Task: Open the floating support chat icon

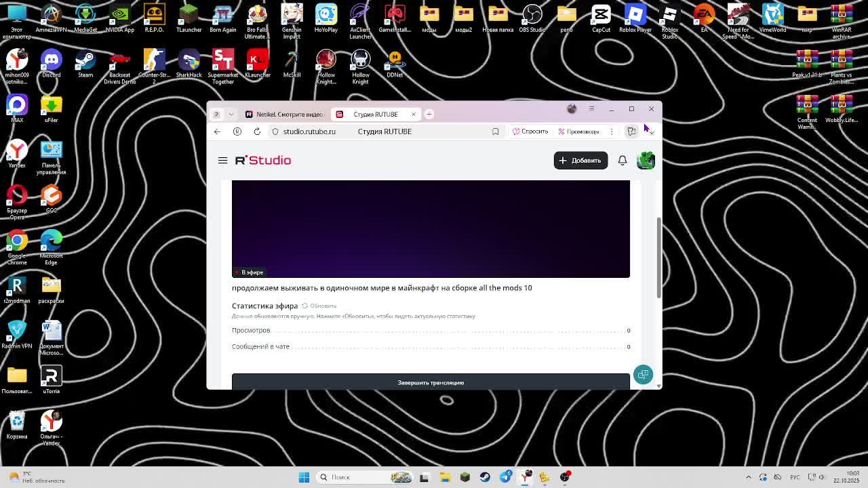Action: 643,375
